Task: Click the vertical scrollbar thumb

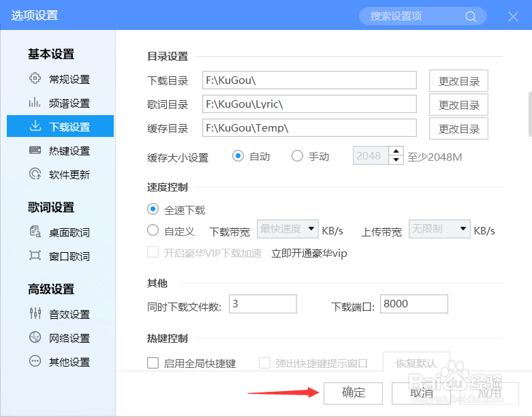Action: (x=530, y=114)
